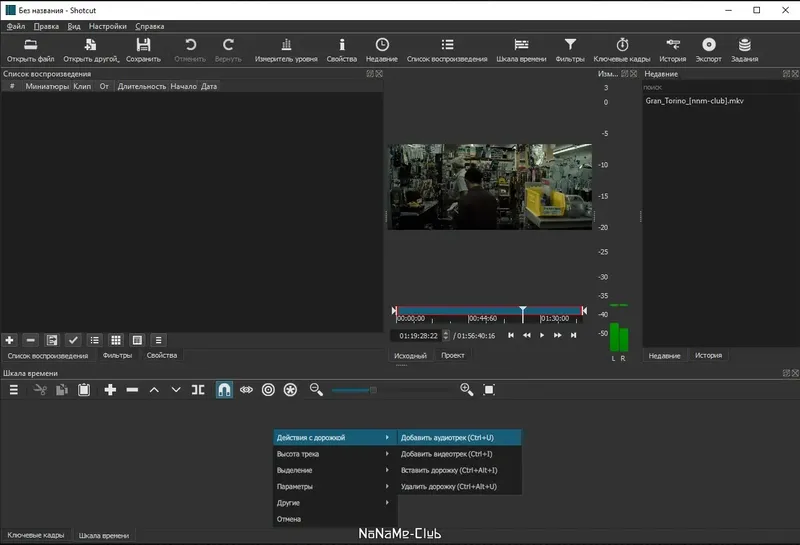Click 'Отмена' in the context menu
Image resolution: width=800 pixels, height=545 pixels.
tap(289, 519)
